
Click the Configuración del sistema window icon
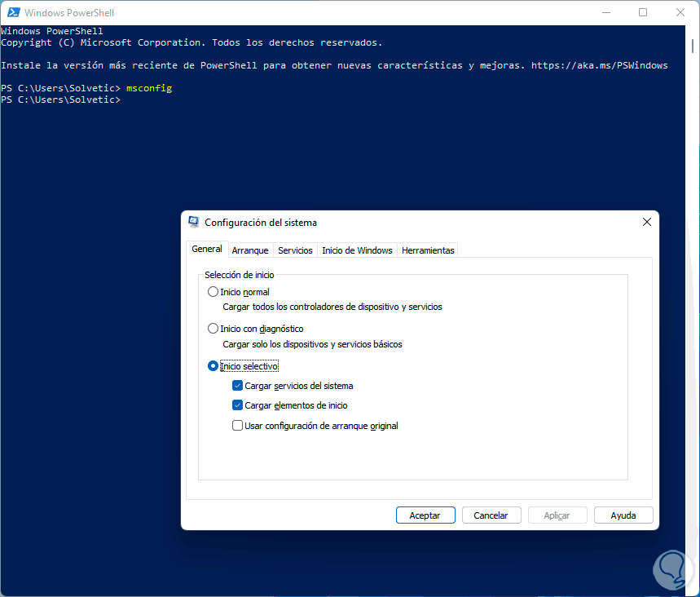[194, 222]
